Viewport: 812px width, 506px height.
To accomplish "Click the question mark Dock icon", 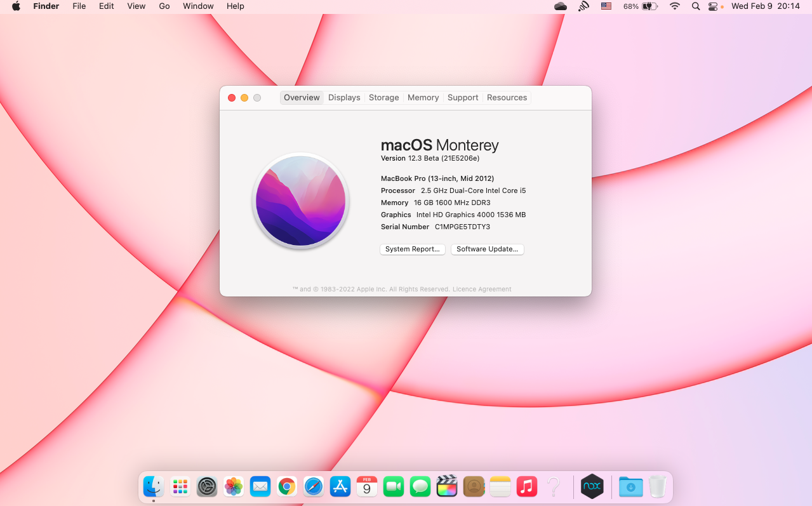I will pyautogui.click(x=554, y=487).
